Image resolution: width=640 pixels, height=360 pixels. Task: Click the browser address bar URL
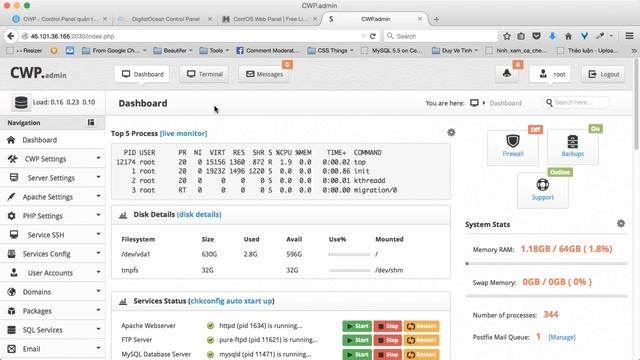(72, 36)
